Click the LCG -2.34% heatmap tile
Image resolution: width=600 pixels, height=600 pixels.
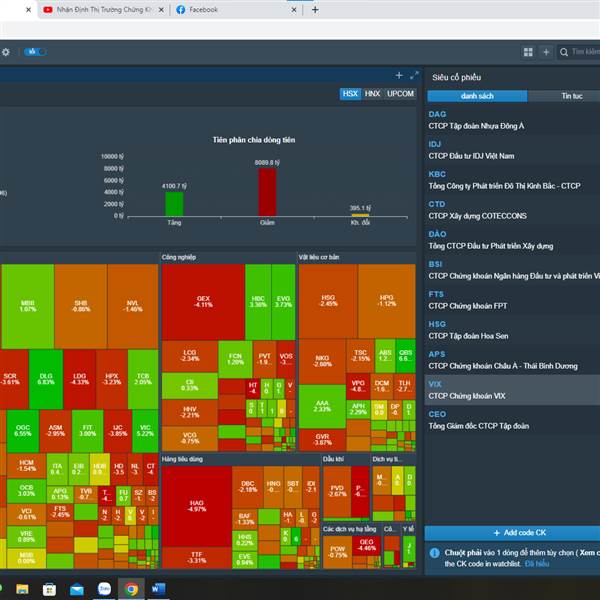click(x=190, y=356)
